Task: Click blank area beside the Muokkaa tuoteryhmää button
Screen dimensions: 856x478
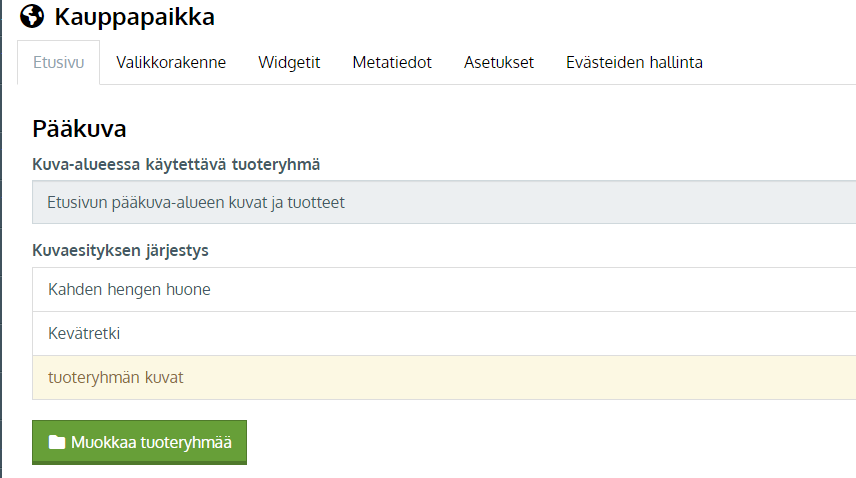Action: (546, 442)
